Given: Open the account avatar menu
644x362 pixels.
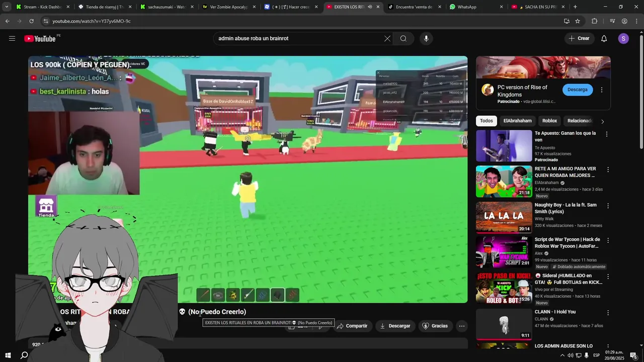Looking at the screenshot, I should (623, 39).
